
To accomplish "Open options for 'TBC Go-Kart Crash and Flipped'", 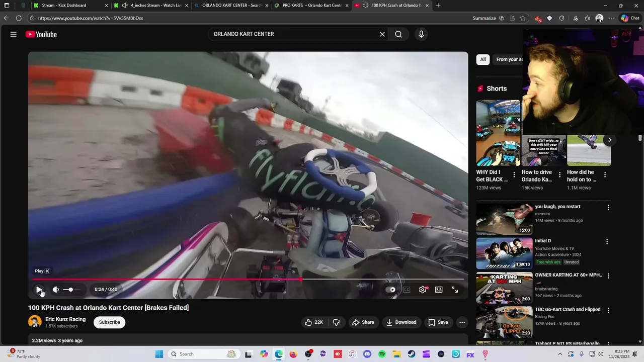I will 608,310.
